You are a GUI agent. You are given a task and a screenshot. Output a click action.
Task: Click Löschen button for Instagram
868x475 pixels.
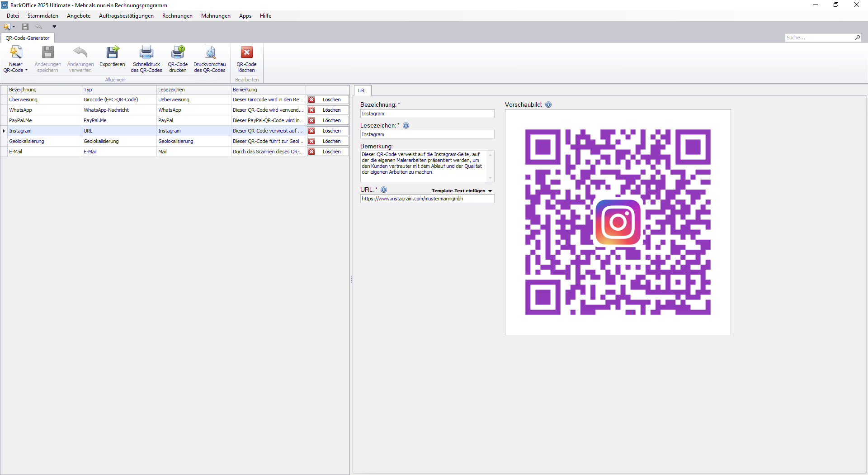328,131
